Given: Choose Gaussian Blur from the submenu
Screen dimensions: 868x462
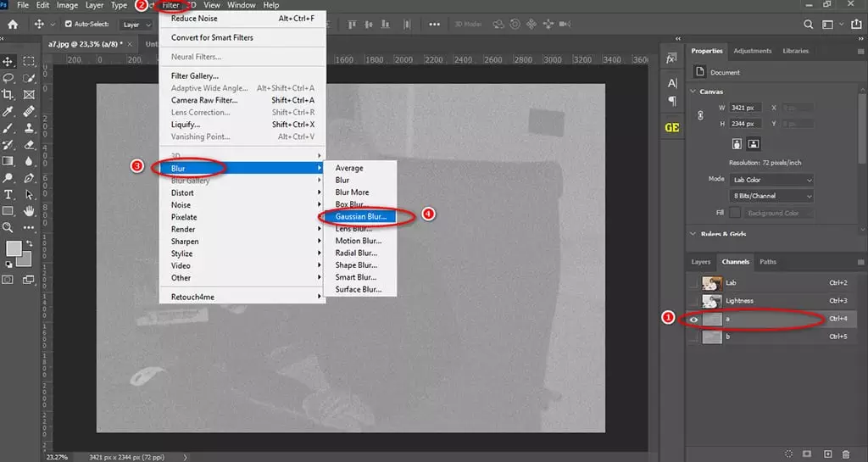Looking at the screenshot, I should tap(360, 216).
